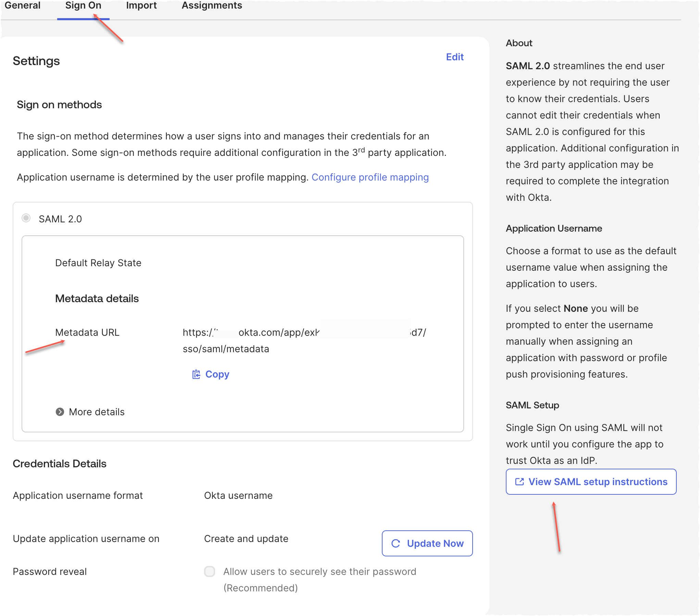
Task: Click the SAML Setup heading
Action: [533, 405]
